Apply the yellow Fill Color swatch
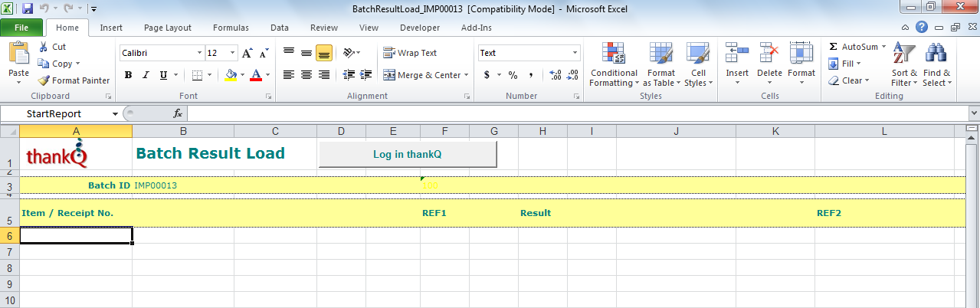 [231, 75]
